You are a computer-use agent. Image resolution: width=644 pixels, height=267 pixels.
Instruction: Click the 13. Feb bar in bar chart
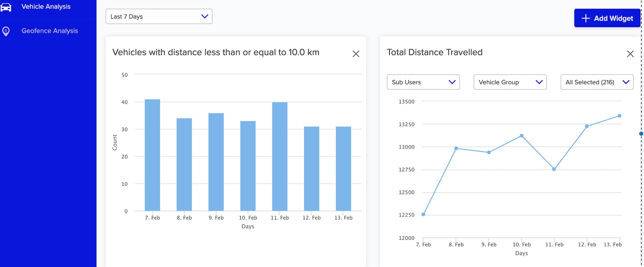click(343, 169)
